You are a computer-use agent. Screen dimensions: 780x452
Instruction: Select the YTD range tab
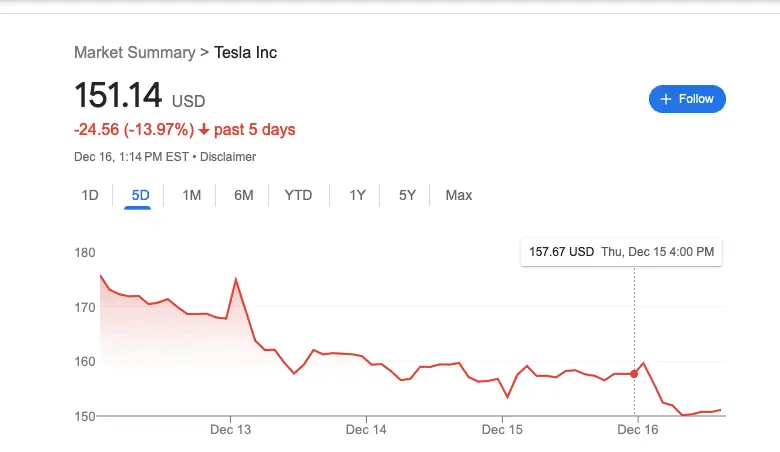point(298,195)
